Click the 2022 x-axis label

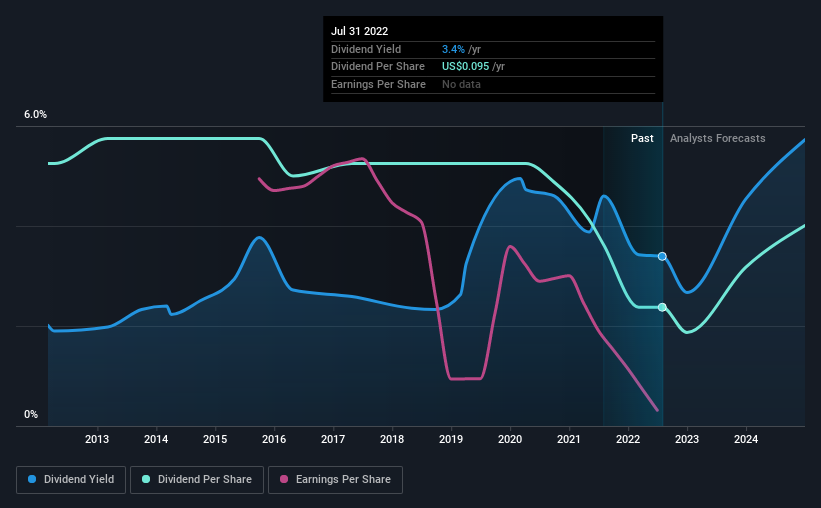coord(628,439)
